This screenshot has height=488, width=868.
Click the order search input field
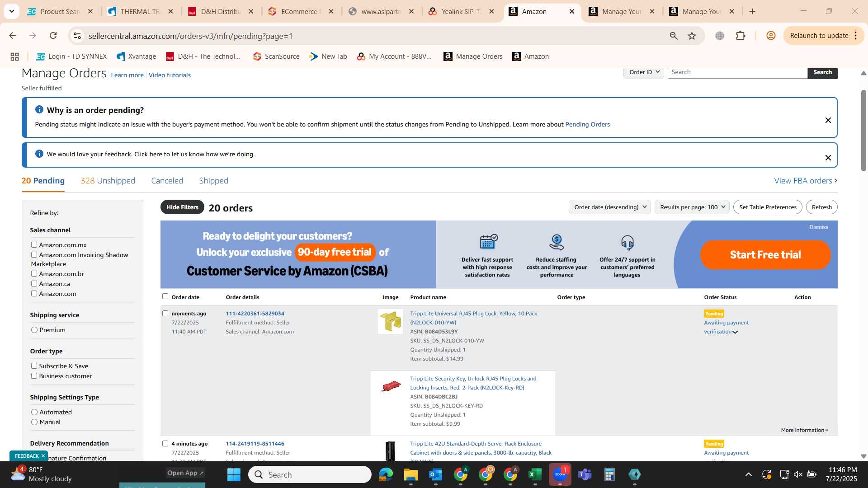(x=737, y=72)
